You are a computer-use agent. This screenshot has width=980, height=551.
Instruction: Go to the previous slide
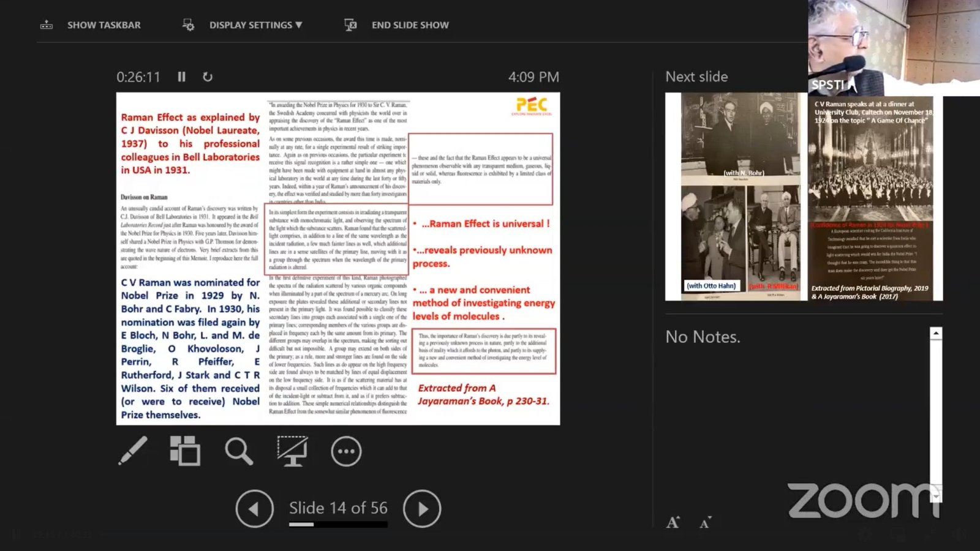254,508
